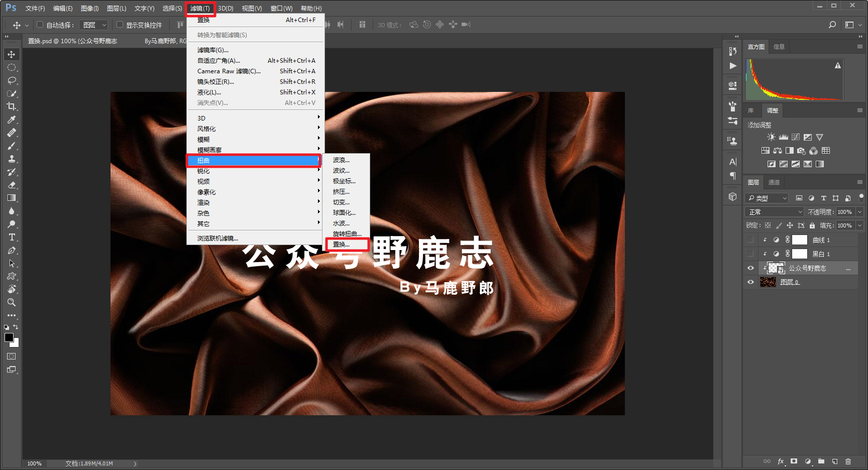
Task: Click the Levels adjustment icon
Action: pyautogui.click(x=784, y=137)
